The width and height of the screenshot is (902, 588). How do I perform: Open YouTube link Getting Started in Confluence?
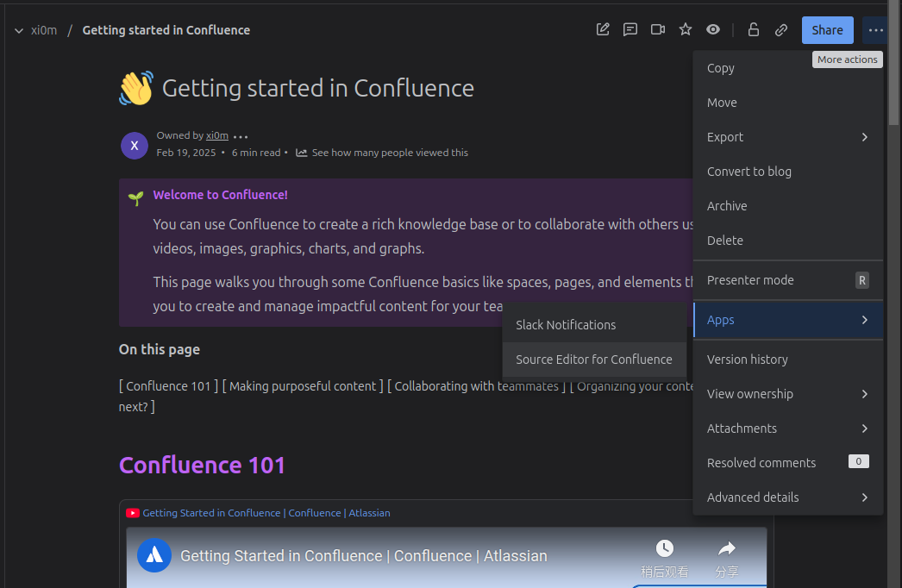coord(266,513)
